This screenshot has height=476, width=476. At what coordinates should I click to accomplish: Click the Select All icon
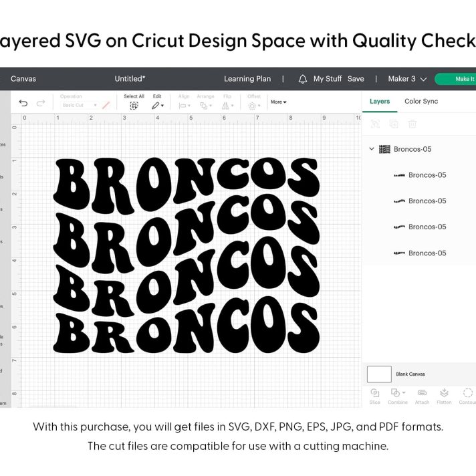click(x=134, y=106)
